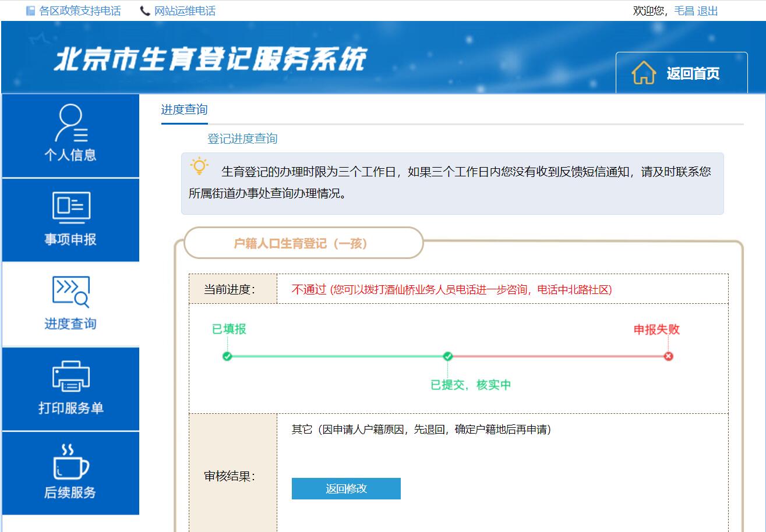This screenshot has width=766, height=532.
Task: Click the 申报失败 step label
Action: (656, 329)
